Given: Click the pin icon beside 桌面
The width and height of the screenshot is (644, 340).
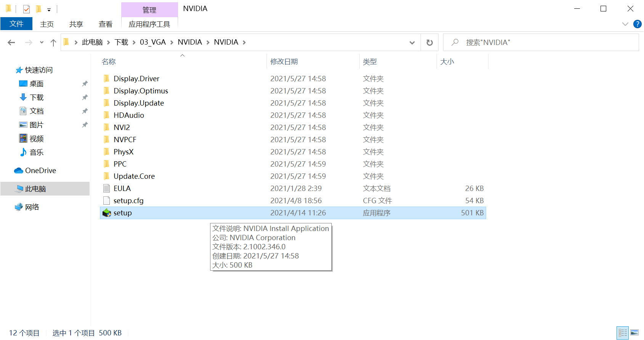Looking at the screenshot, I should [x=85, y=83].
